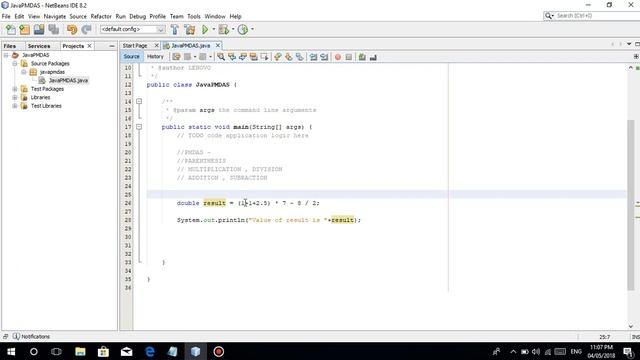This screenshot has height=360, width=640.
Task: Expand Libraries node
Action: click(15, 97)
